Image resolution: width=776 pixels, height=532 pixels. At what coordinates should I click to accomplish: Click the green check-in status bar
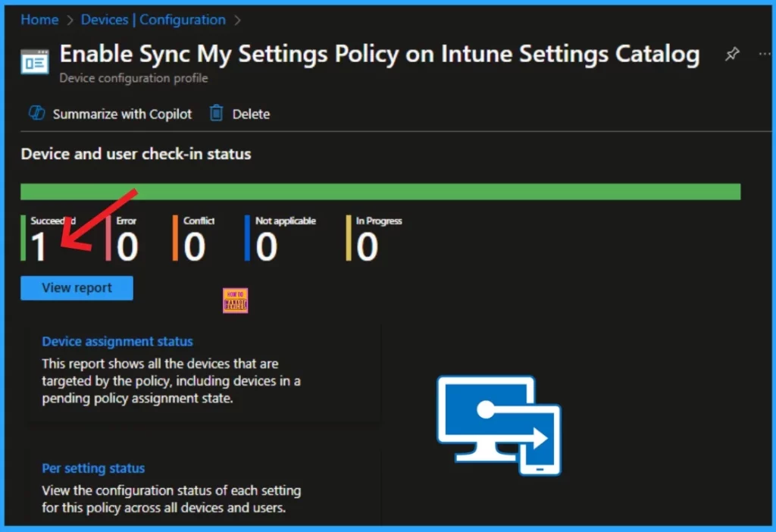[x=380, y=192]
